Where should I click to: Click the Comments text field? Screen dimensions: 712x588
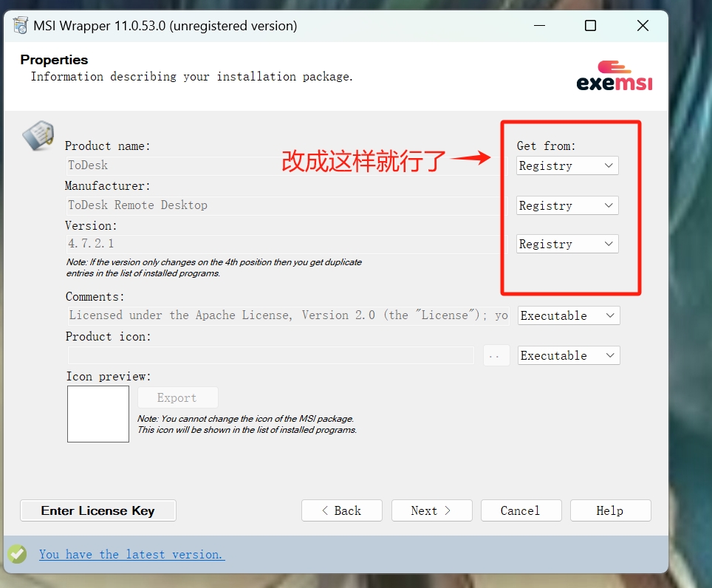point(288,315)
